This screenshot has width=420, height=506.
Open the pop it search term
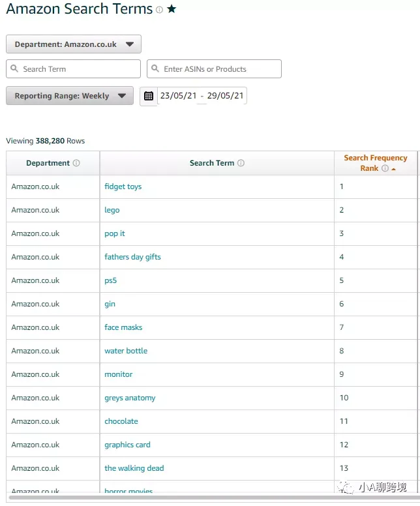click(115, 233)
